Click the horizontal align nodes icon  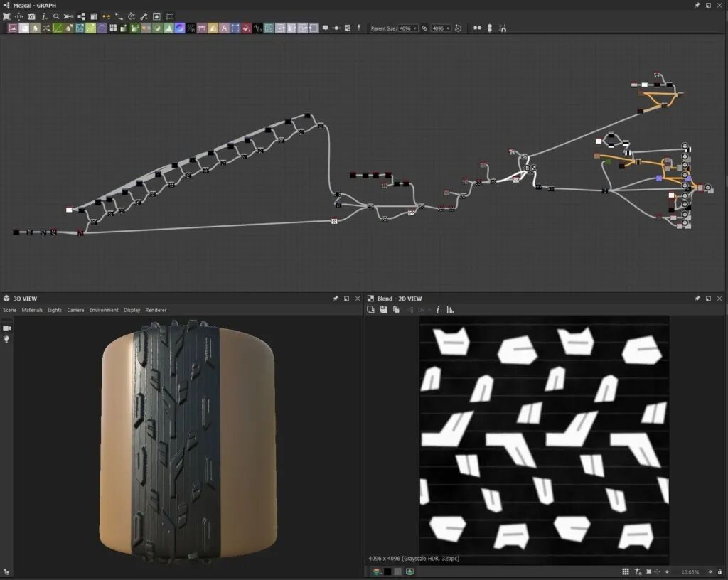(477, 28)
